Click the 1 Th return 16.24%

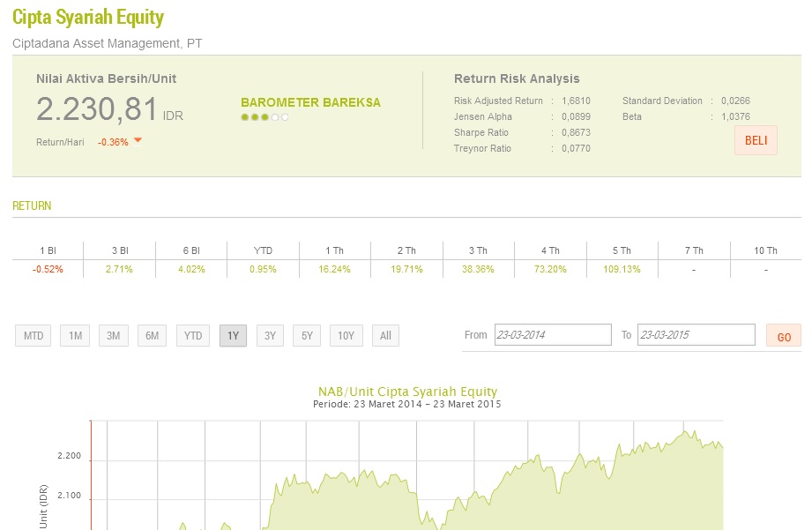pos(334,269)
